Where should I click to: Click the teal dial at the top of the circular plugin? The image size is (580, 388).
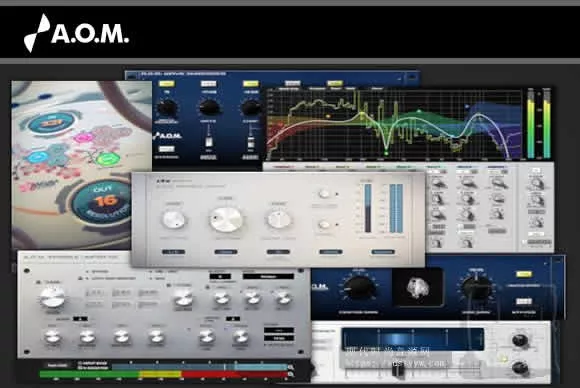tap(51, 123)
